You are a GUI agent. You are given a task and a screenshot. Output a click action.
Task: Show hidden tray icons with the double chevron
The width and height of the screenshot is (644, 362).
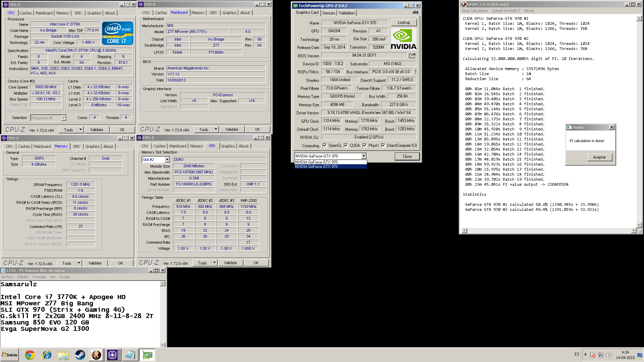(x=585, y=355)
